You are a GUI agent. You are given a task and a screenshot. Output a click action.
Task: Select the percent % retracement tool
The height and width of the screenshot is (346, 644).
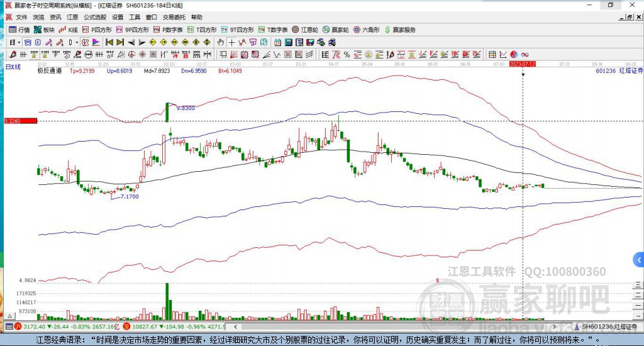pyautogui.click(x=347, y=54)
